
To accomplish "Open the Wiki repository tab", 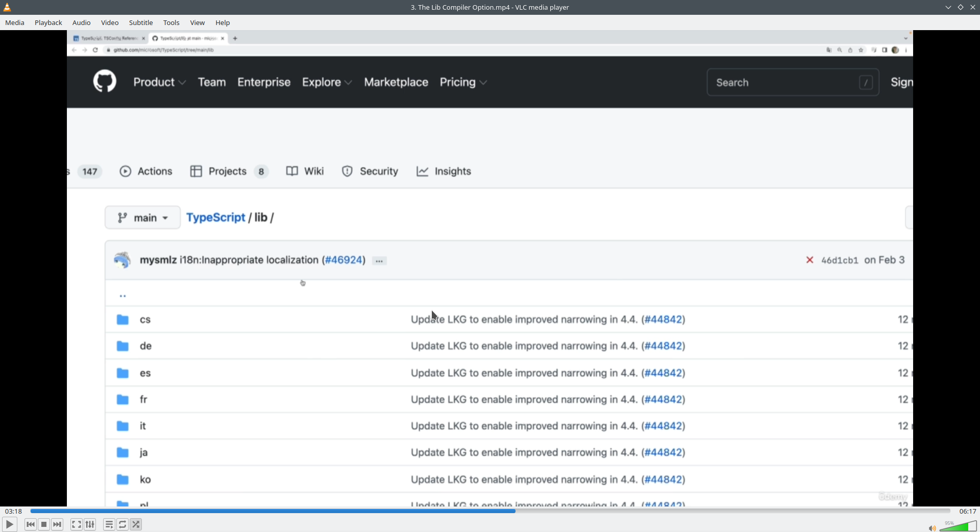I will 305,172.
